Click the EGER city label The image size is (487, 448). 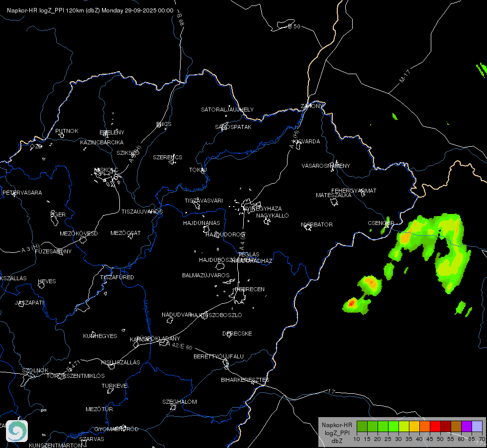58,215
